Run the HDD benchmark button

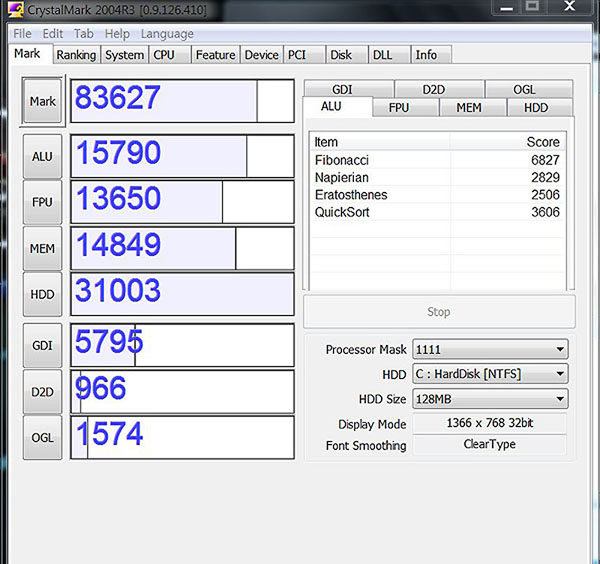pyautogui.click(x=42, y=294)
